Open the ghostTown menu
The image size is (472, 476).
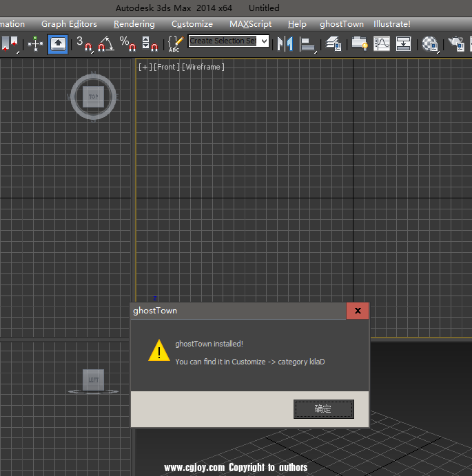[341, 24]
